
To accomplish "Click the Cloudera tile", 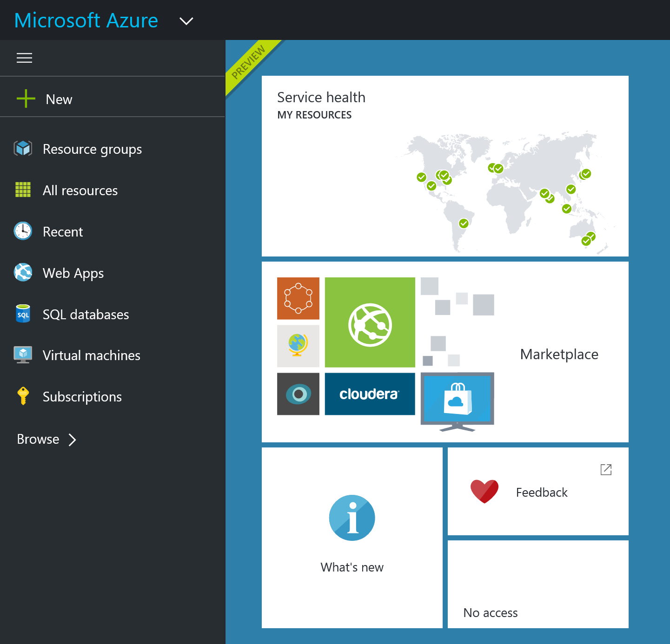I will pos(370,394).
